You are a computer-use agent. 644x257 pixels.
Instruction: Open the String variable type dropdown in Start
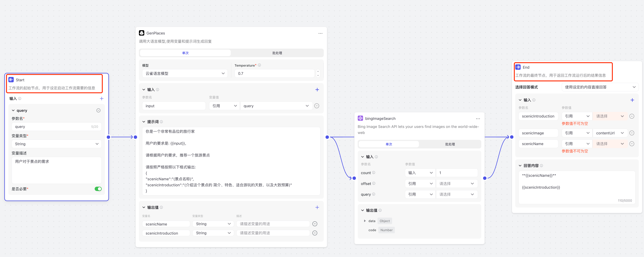coord(56,144)
